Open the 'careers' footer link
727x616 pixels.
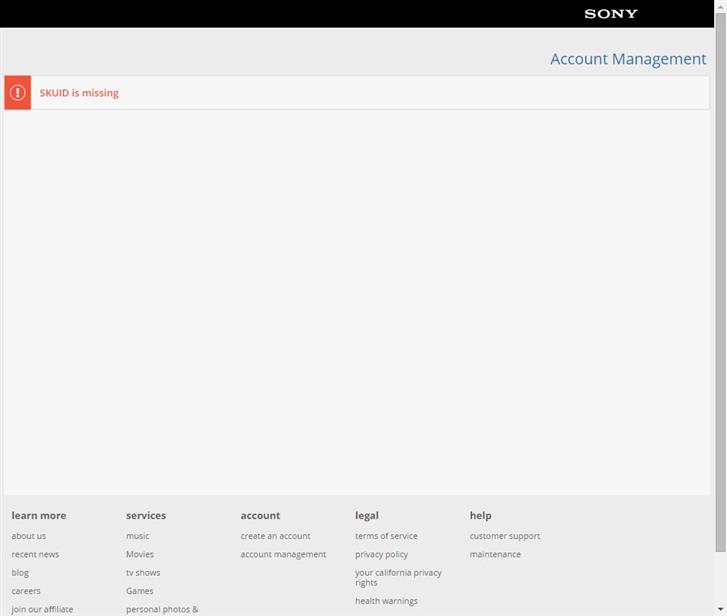pyautogui.click(x=26, y=591)
